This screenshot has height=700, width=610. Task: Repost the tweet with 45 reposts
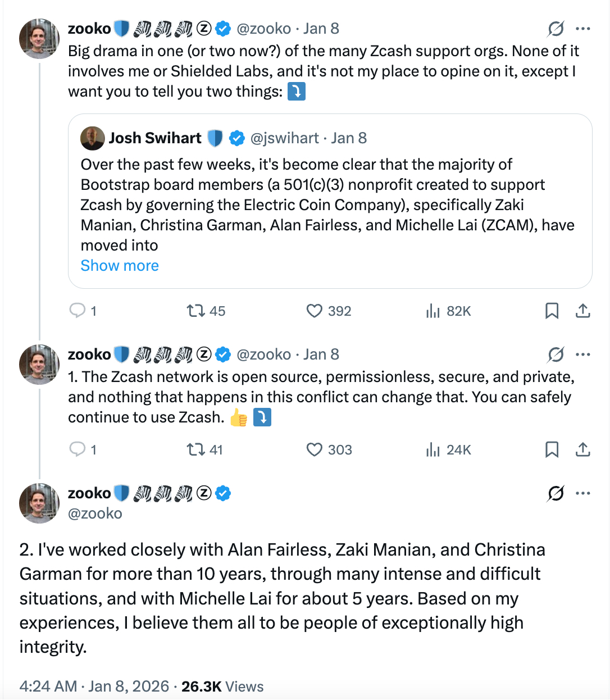point(195,311)
